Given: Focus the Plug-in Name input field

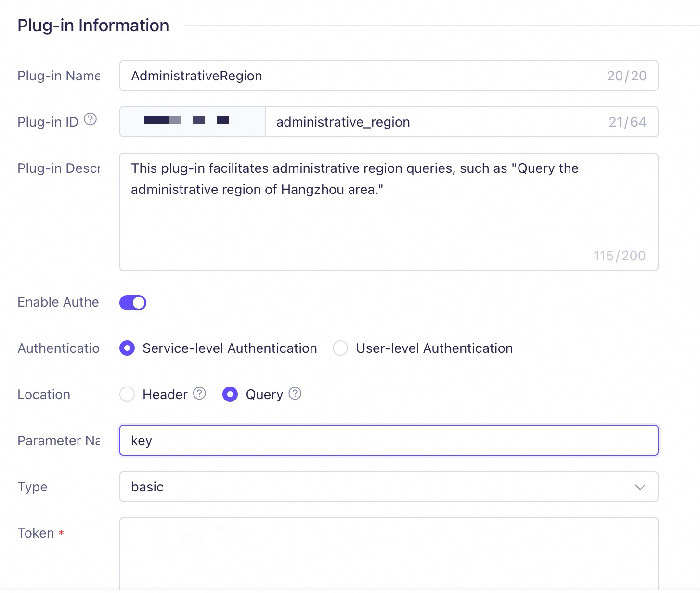Looking at the screenshot, I should (x=389, y=76).
